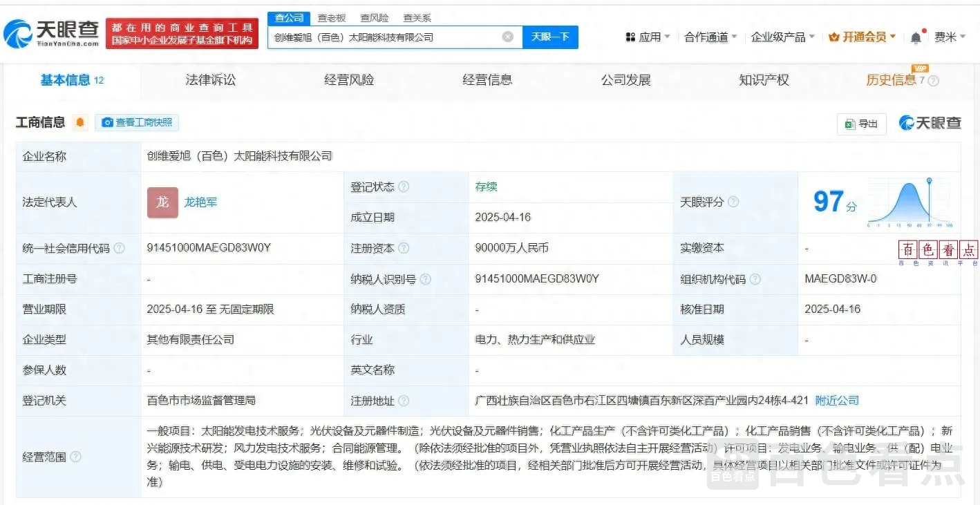Viewport: 980px width, 505px height.
Task: Expand the 合作通道 dropdown
Action: pos(710,37)
